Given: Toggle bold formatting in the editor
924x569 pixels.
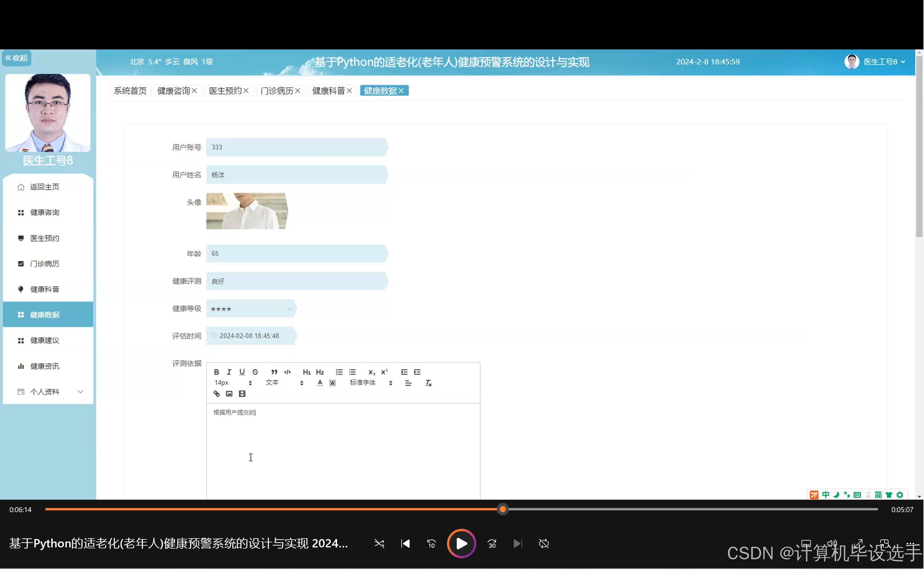Looking at the screenshot, I should point(216,372).
